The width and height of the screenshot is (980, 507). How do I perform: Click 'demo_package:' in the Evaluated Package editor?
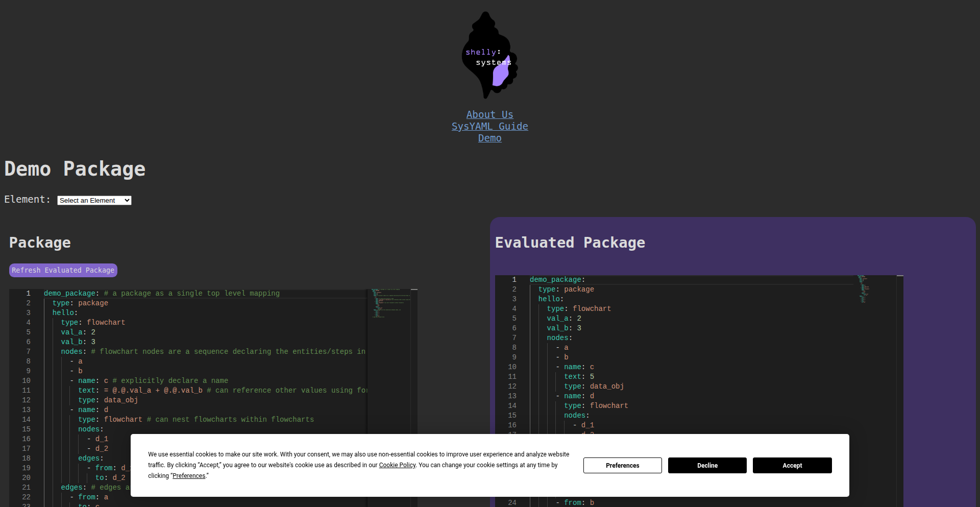coord(557,280)
